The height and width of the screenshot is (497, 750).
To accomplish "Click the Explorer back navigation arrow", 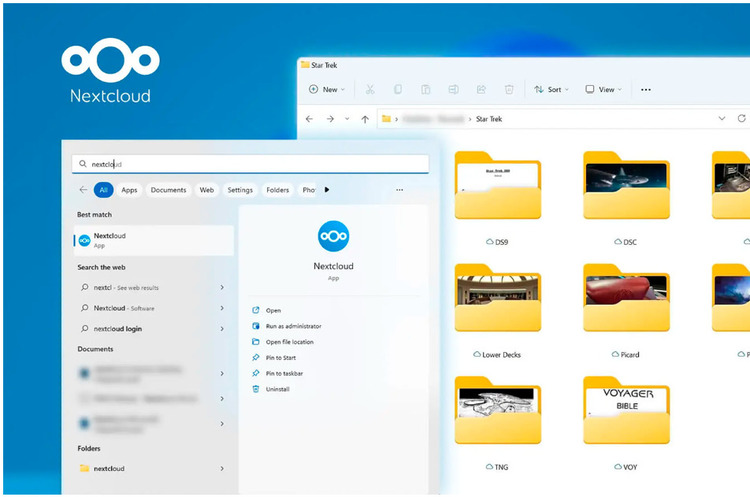I will click(x=309, y=119).
